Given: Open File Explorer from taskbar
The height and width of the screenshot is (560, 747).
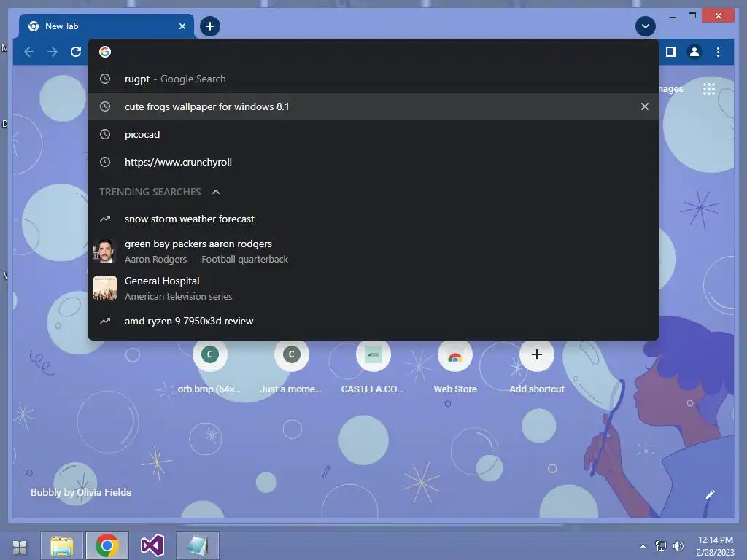Looking at the screenshot, I should (x=62, y=545).
